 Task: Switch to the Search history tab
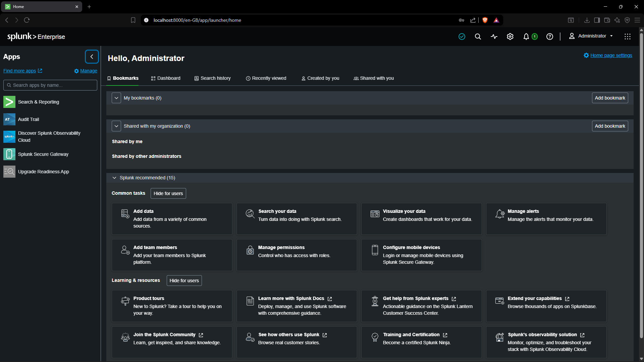click(213, 78)
